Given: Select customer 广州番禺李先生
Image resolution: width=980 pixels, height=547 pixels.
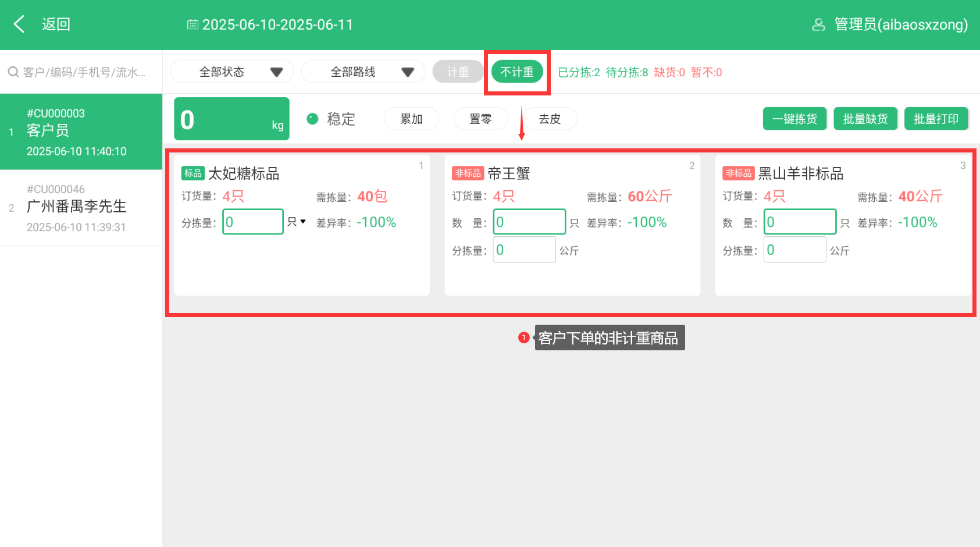Looking at the screenshot, I should click(x=81, y=208).
